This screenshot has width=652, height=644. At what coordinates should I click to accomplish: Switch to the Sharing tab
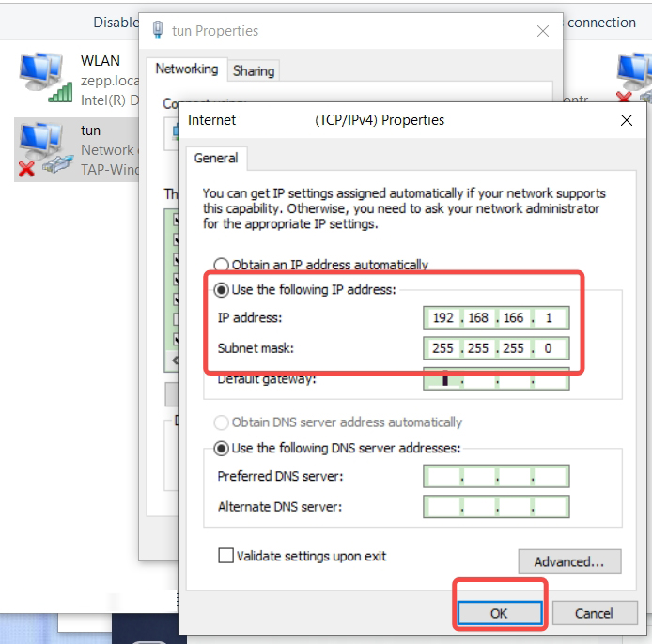[x=254, y=71]
